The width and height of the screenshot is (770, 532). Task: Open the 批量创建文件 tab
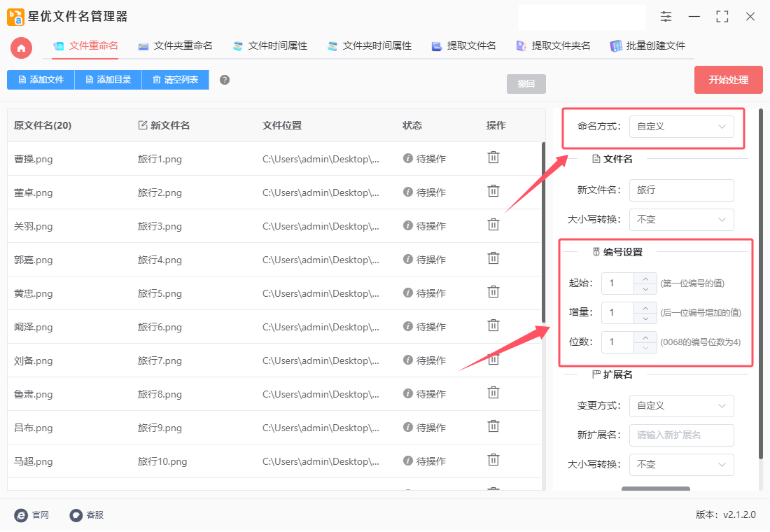pyautogui.click(x=647, y=46)
